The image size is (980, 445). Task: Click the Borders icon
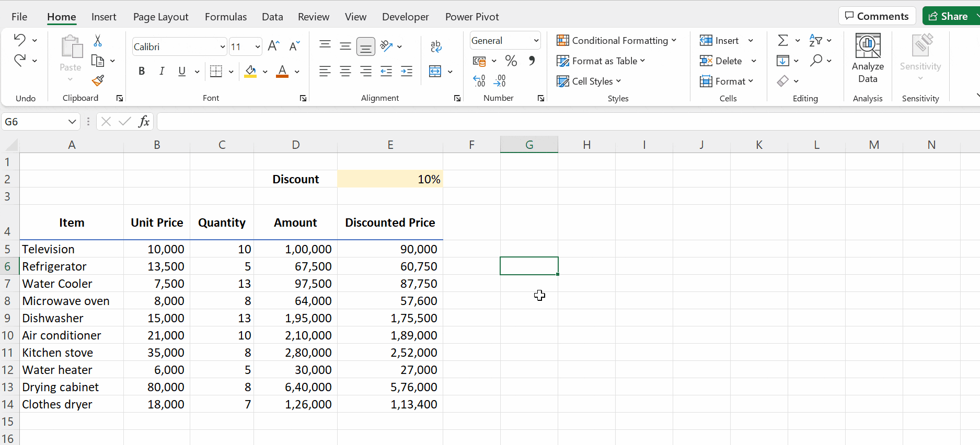point(216,71)
